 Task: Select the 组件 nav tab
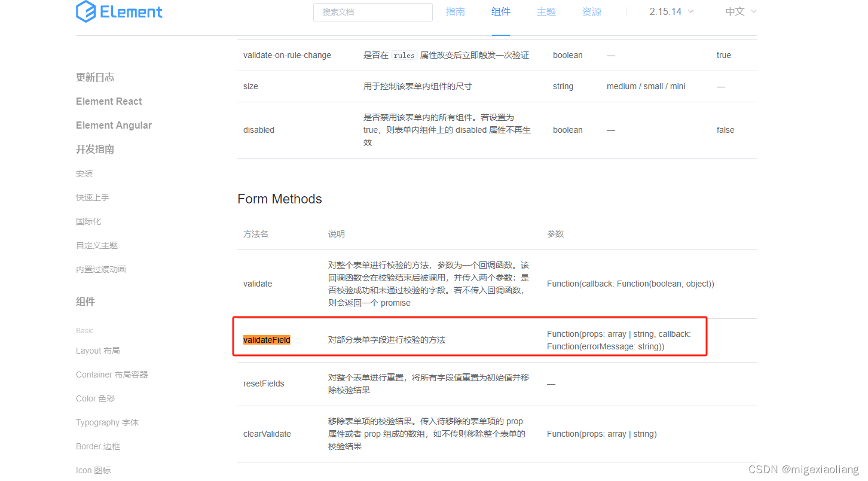click(501, 12)
